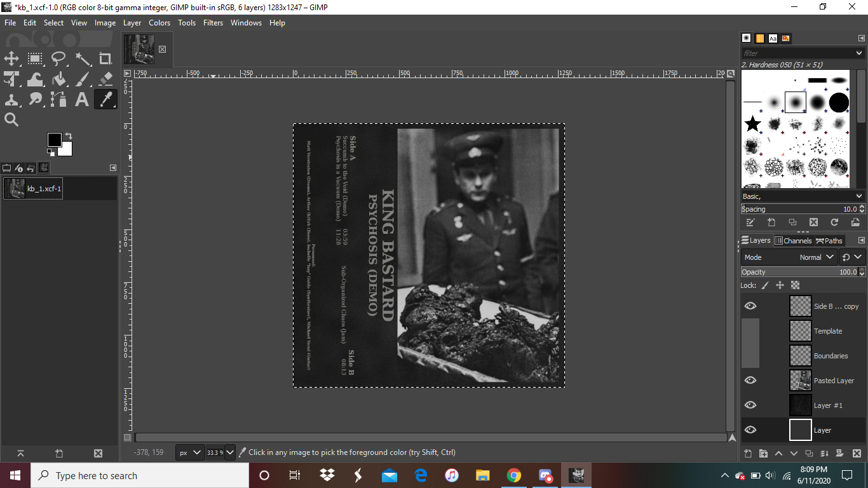868x488 pixels.
Task: Switch to the Channels tab
Action: [x=793, y=241]
